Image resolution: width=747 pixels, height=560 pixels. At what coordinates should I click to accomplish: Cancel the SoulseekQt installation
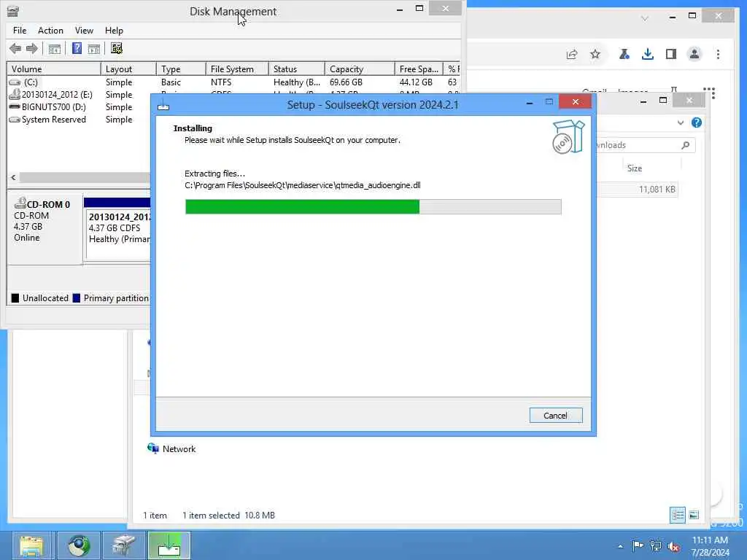555,415
